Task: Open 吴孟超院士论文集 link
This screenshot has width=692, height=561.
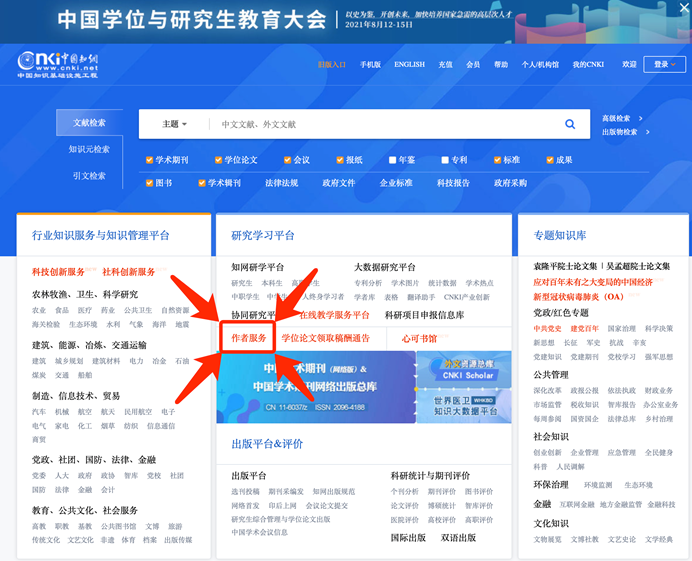Action: coord(638,266)
